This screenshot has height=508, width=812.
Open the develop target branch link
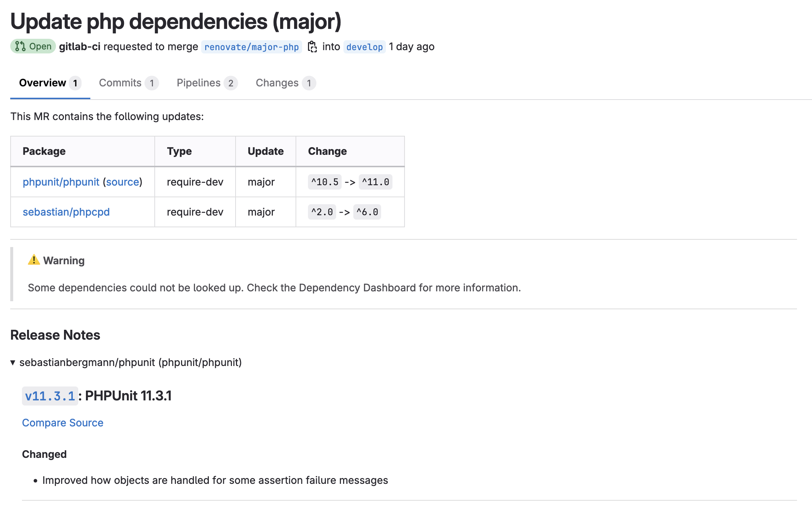364,47
